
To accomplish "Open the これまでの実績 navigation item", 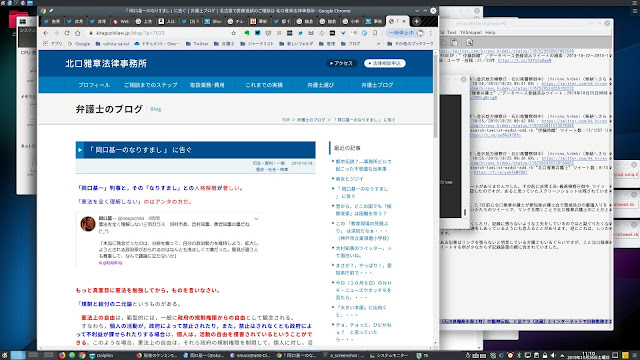I will pyautogui.click(x=264, y=85).
